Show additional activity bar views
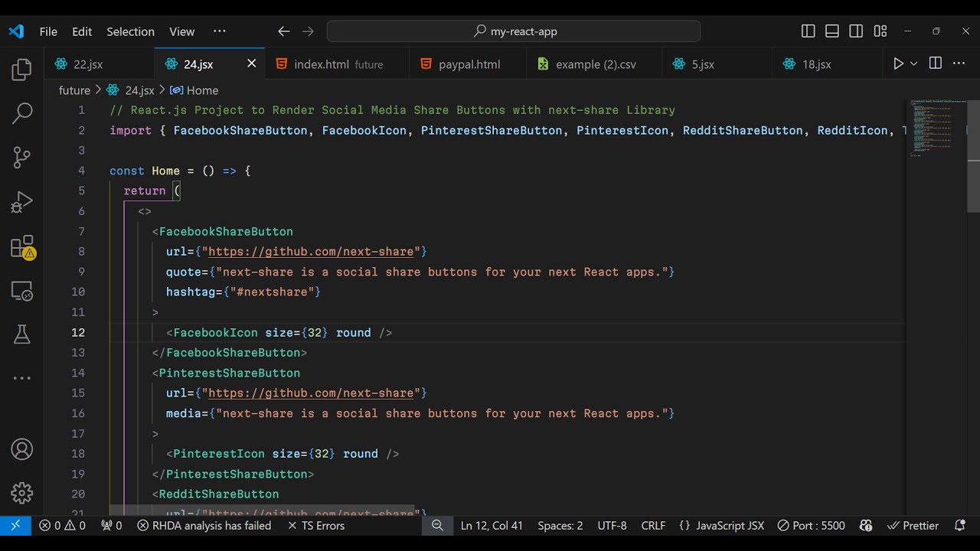980x551 pixels. pos(21,378)
